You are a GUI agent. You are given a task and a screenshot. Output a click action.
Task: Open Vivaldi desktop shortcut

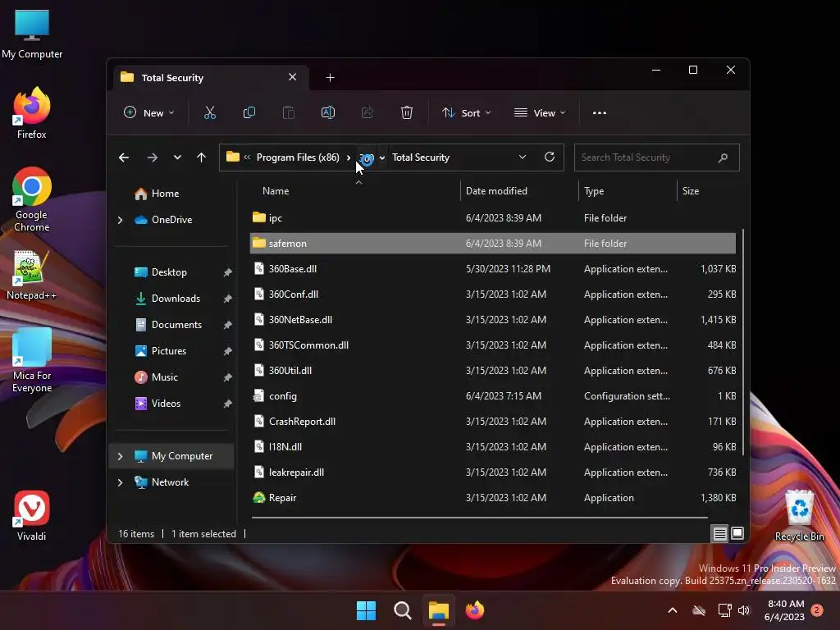pos(32,515)
